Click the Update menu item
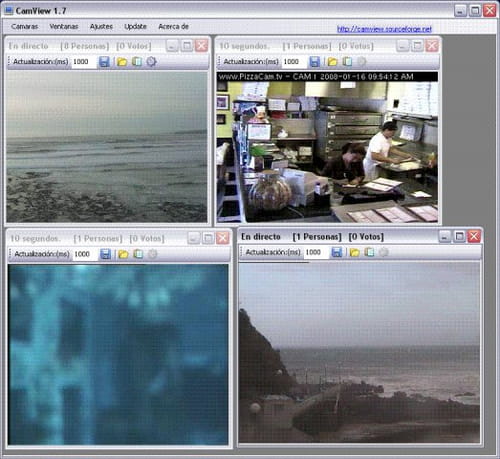The image size is (500, 459). point(135,27)
